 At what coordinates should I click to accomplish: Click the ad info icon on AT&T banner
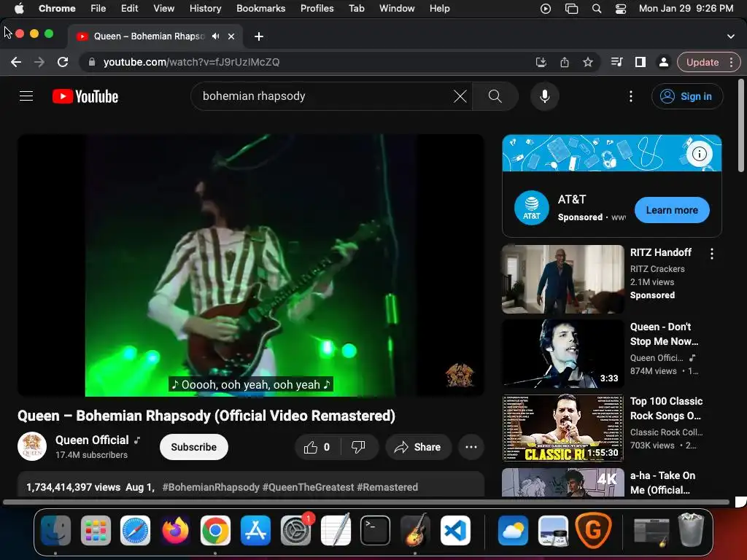[699, 154]
